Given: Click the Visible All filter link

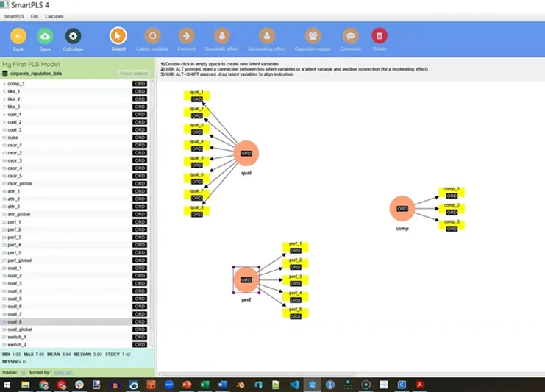Looking at the screenshot, I should (24, 373).
